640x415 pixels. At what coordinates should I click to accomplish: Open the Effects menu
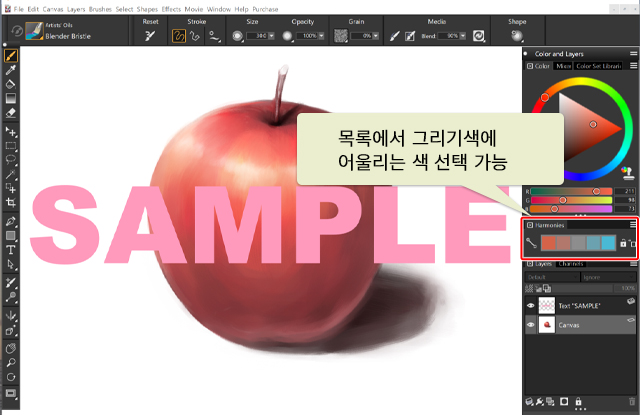click(171, 8)
